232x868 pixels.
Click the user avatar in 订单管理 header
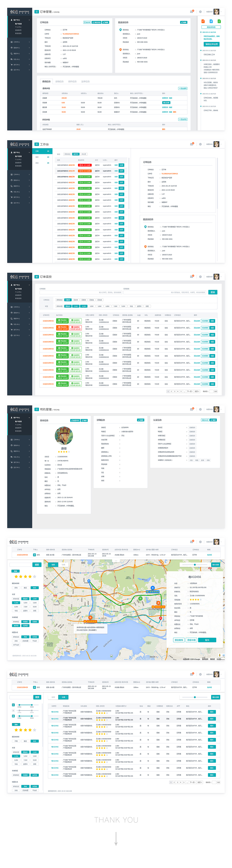[217, 12]
